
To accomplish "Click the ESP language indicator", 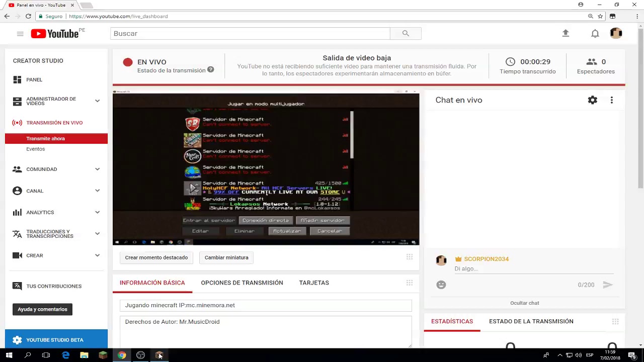I will click(589, 355).
